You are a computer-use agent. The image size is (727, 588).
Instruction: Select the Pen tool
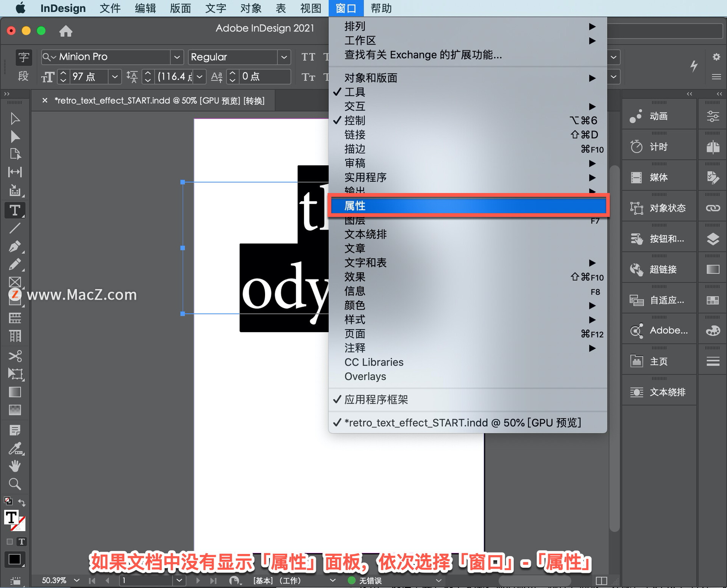15,246
